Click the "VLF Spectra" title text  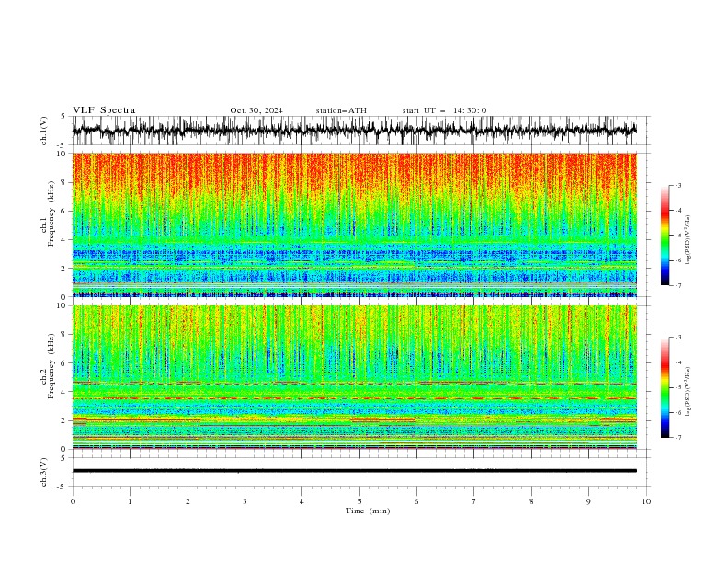(x=104, y=110)
